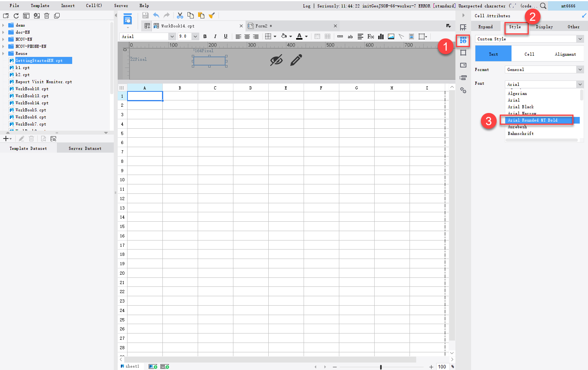Screen dimensions: 588x370
Task: Select the Bahnschrift font in the list
Action: click(521, 133)
